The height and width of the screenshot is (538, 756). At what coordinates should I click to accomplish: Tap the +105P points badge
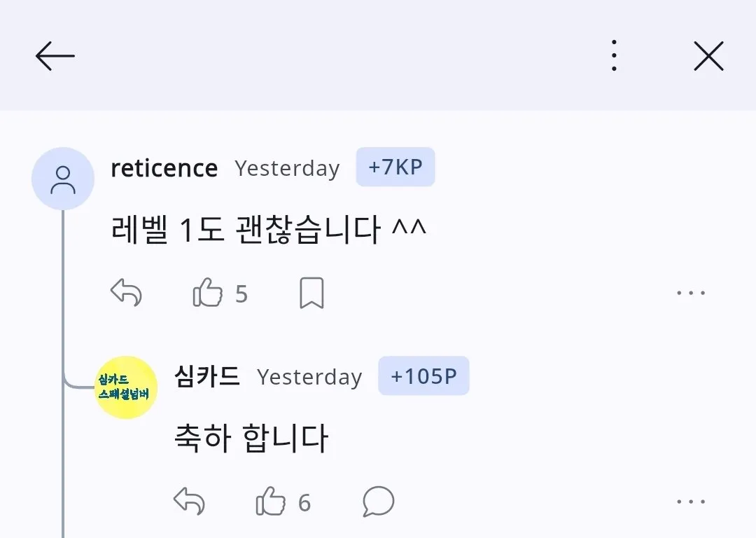coord(423,376)
